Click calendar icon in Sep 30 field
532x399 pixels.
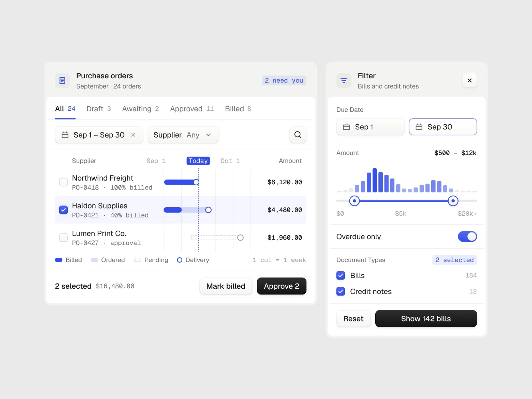(419, 127)
